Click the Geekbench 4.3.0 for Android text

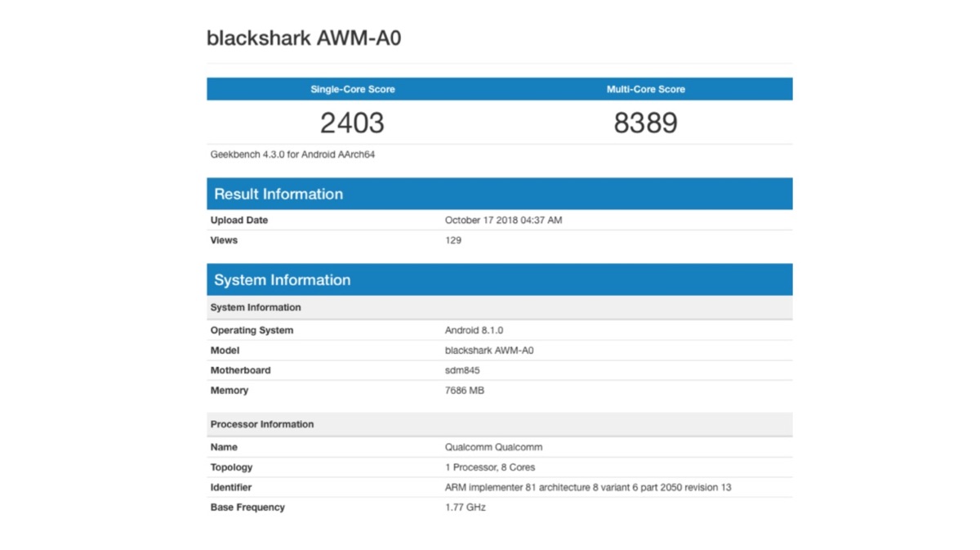(x=292, y=154)
